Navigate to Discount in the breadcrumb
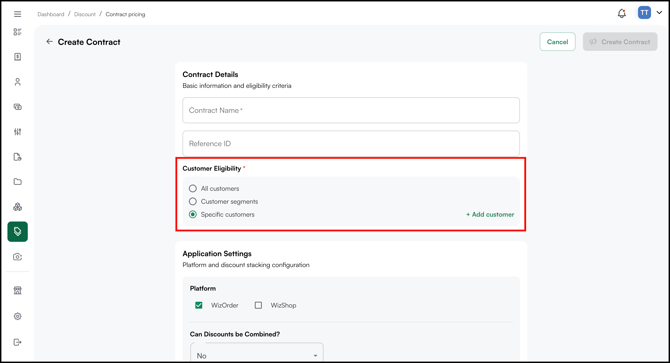Viewport: 670px width, 363px height. tap(85, 14)
